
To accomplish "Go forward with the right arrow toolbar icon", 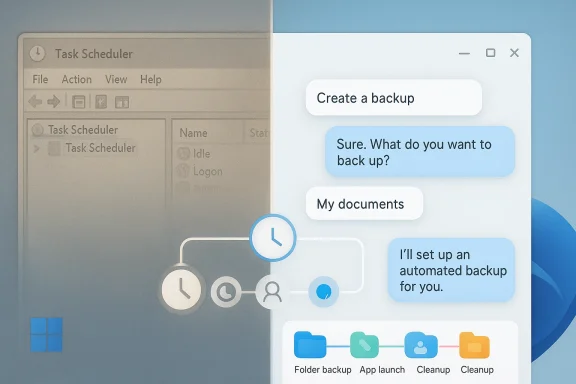I will click(54, 101).
